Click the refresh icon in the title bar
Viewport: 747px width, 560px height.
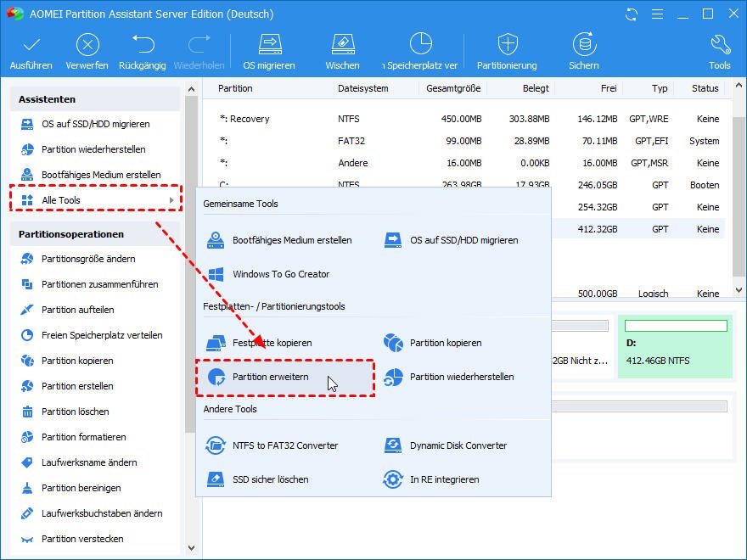(632, 14)
